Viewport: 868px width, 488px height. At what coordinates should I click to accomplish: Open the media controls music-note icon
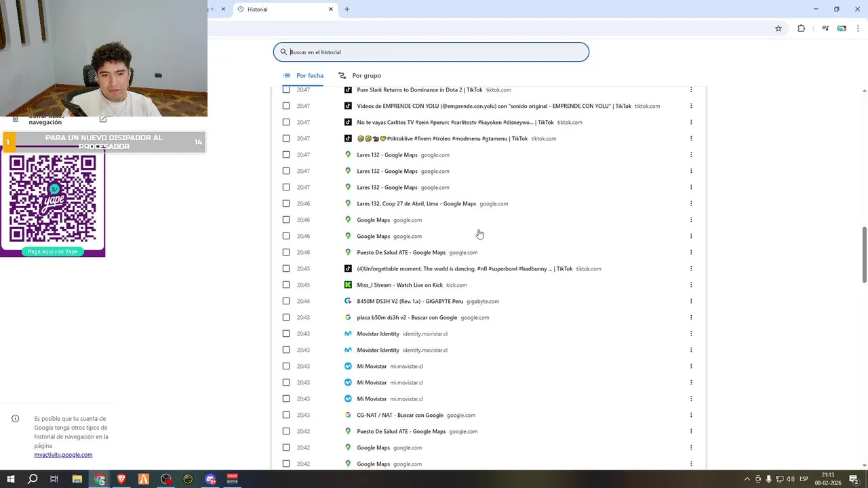(x=825, y=28)
